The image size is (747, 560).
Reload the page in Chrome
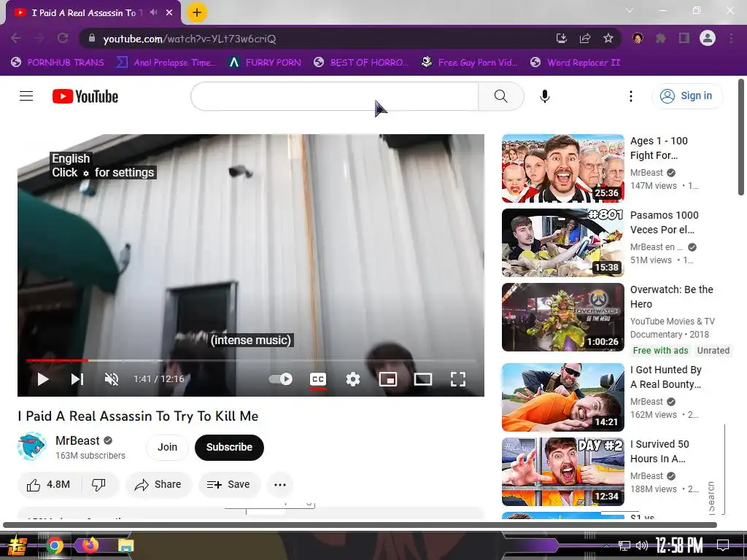pos(63,38)
